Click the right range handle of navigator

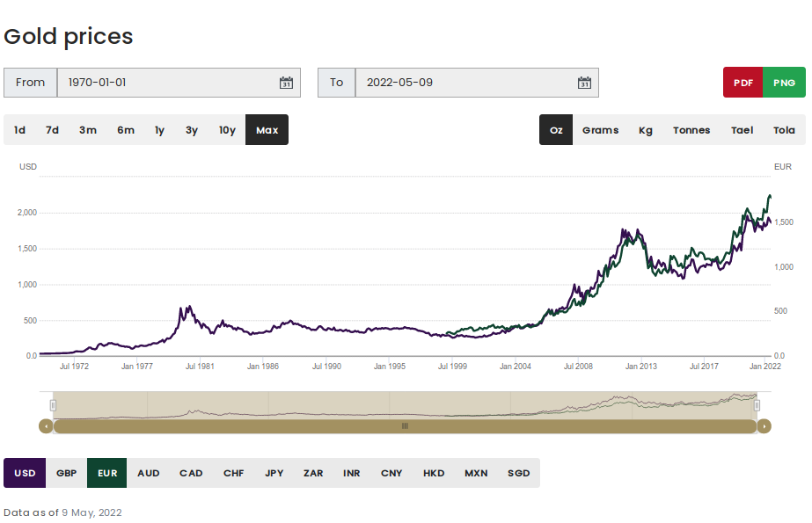coord(757,405)
